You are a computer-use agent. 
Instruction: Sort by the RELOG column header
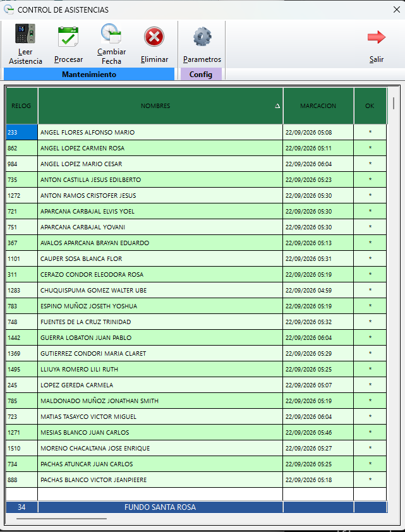click(21, 106)
